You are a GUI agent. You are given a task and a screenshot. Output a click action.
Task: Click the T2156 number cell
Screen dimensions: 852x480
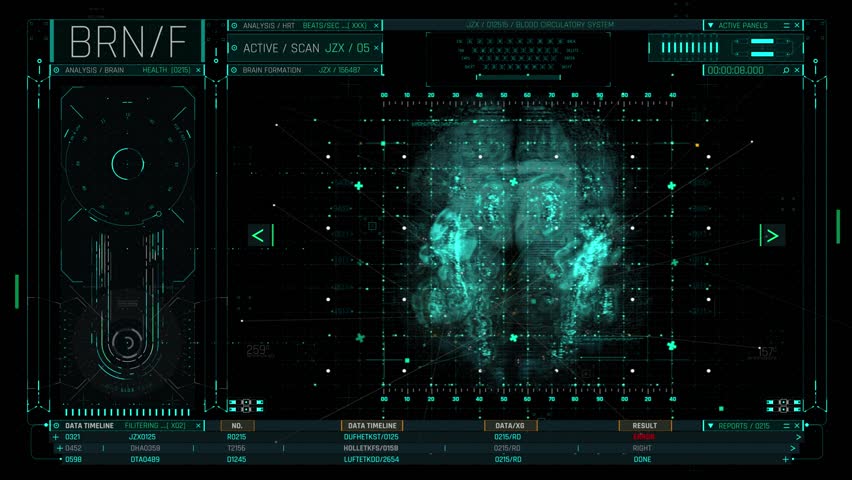[x=236, y=448]
